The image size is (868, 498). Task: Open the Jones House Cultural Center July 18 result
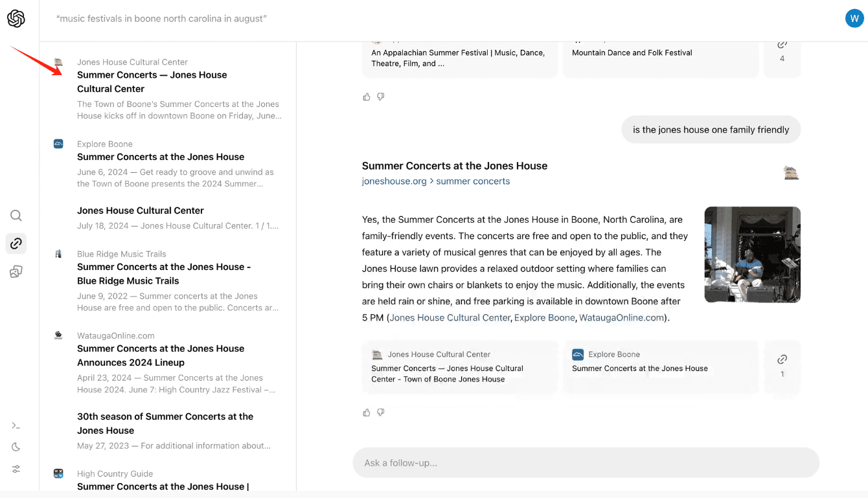point(141,210)
